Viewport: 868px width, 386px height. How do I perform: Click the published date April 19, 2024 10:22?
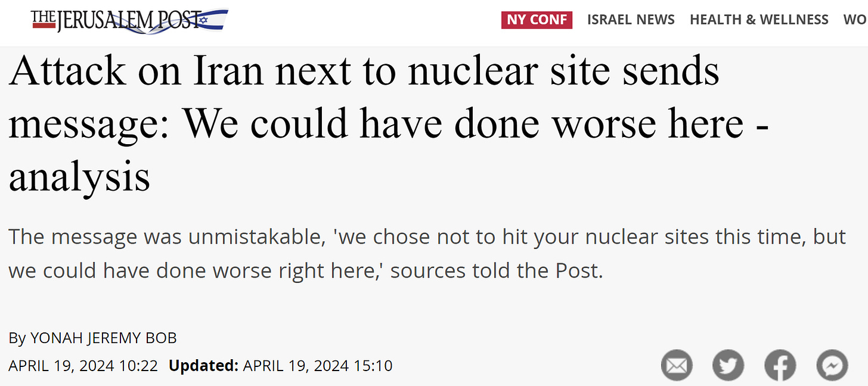coord(83,365)
